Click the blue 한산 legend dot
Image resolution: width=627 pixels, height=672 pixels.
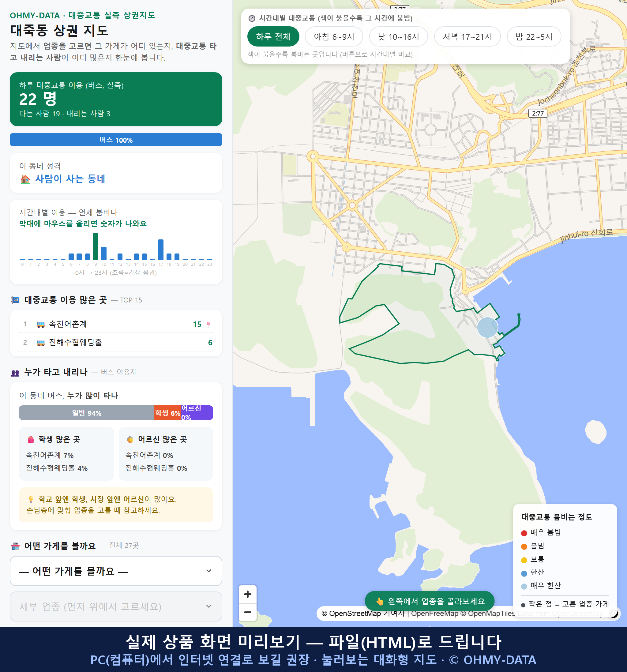[524, 573]
